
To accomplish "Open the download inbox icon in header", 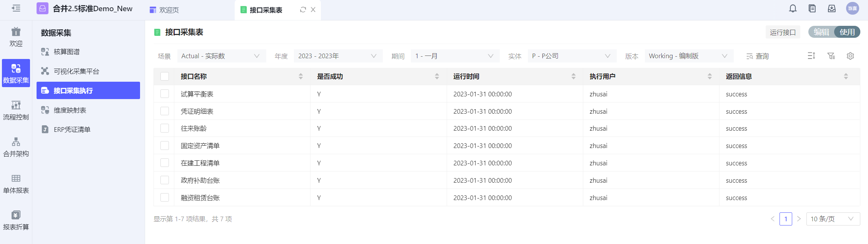I will [x=832, y=8].
